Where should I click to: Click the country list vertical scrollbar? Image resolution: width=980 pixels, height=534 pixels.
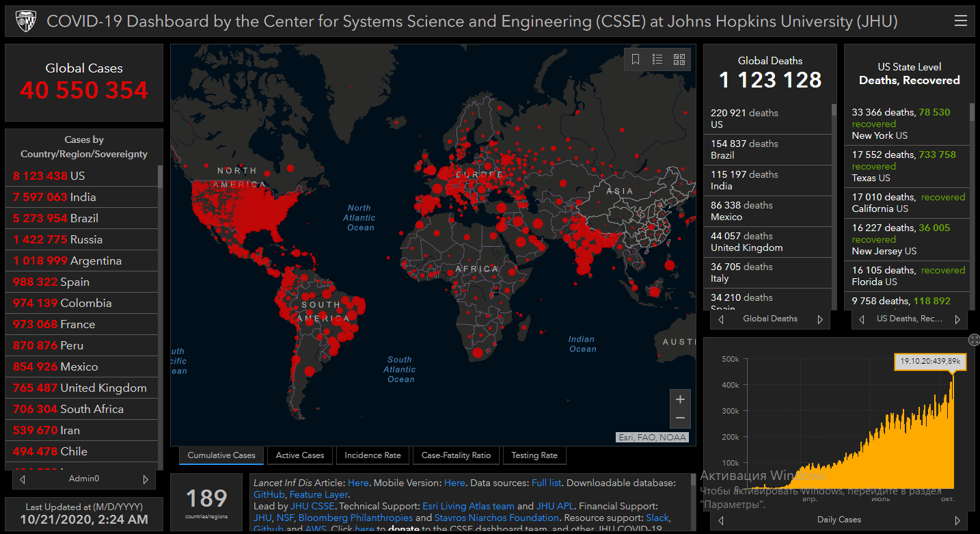[161, 273]
